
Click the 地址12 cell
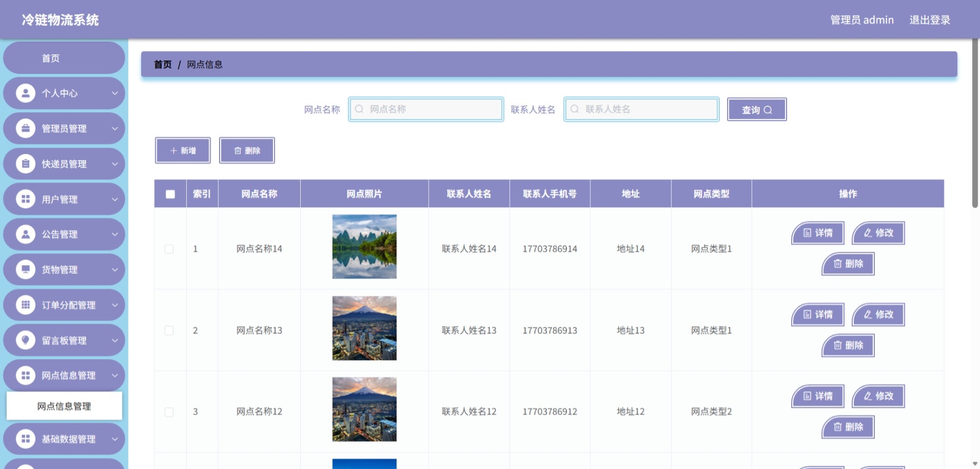coord(630,412)
